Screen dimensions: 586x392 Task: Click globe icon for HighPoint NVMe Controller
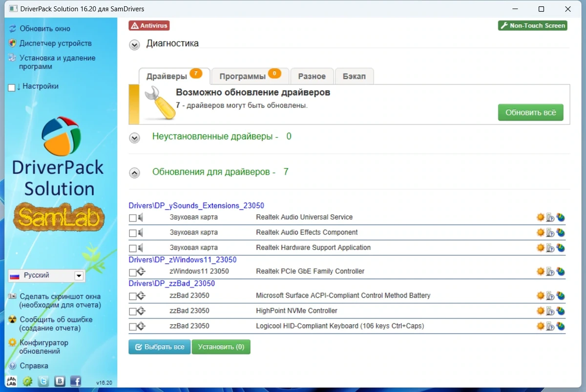pos(561,311)
